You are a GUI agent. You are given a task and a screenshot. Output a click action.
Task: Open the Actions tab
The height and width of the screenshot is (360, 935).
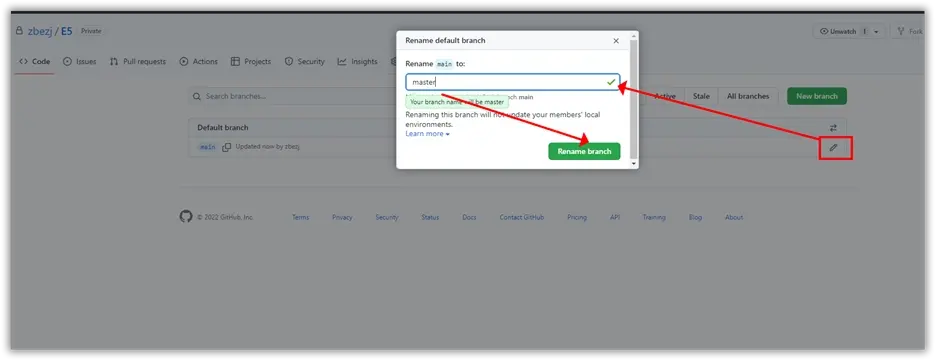(199, 61)
